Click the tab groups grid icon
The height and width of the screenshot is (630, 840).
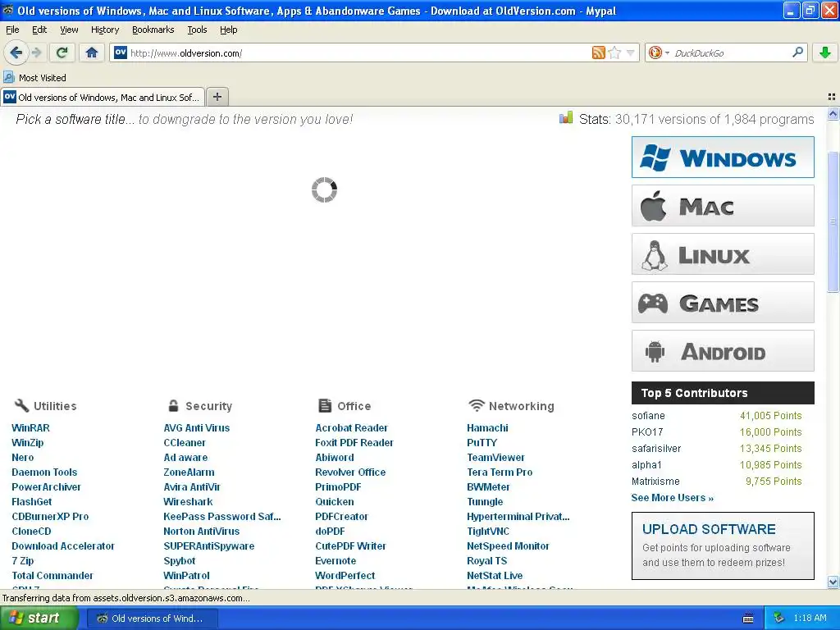point(832,97)
